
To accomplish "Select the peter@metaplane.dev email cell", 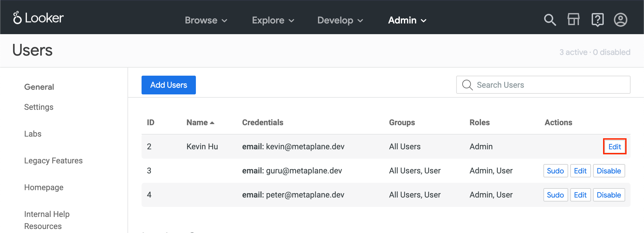I will coord(293,195).
